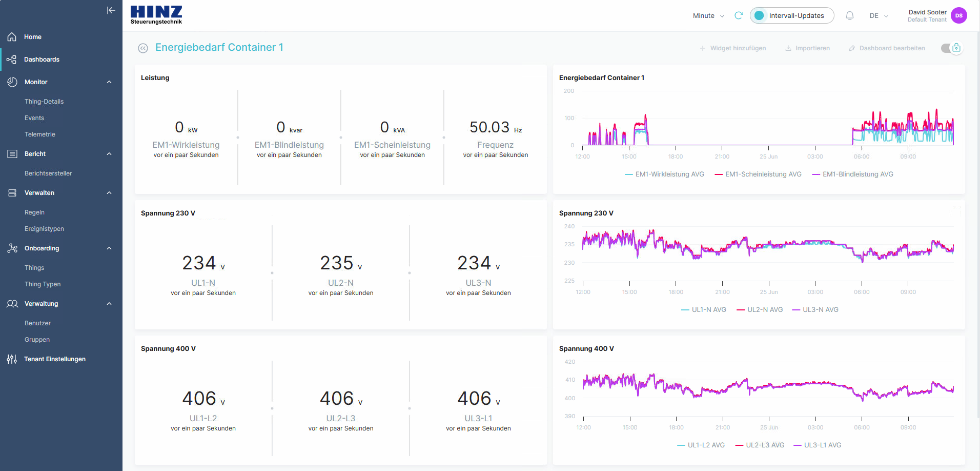Open the DE language dropdown
This screenshot has height=471, width=980.
point(879,16)
